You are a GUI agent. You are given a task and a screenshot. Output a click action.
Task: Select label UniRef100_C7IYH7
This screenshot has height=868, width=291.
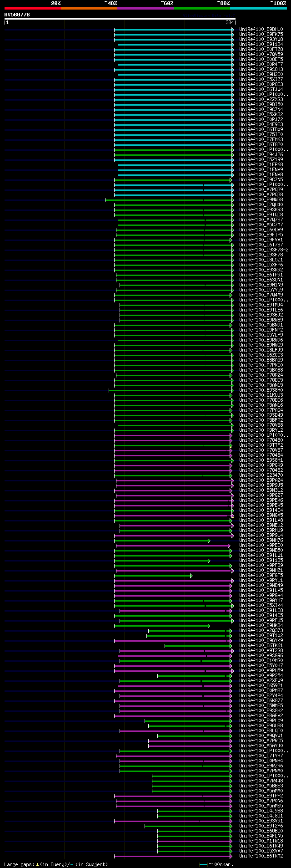click(x=261, y=756)
